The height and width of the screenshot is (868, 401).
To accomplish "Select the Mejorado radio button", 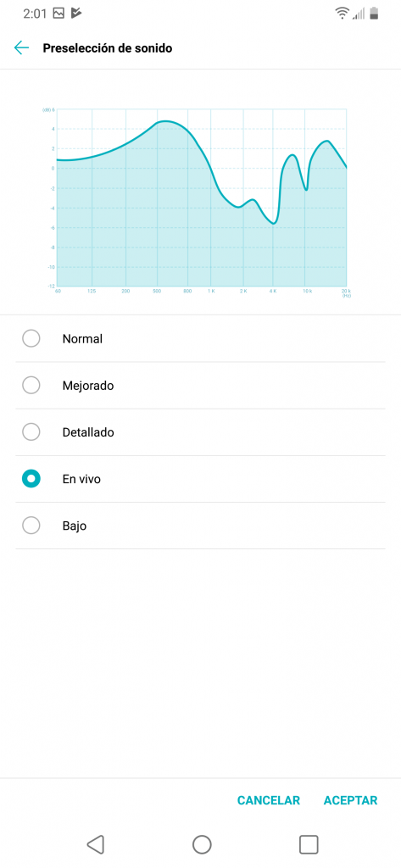I will (31, 386).
